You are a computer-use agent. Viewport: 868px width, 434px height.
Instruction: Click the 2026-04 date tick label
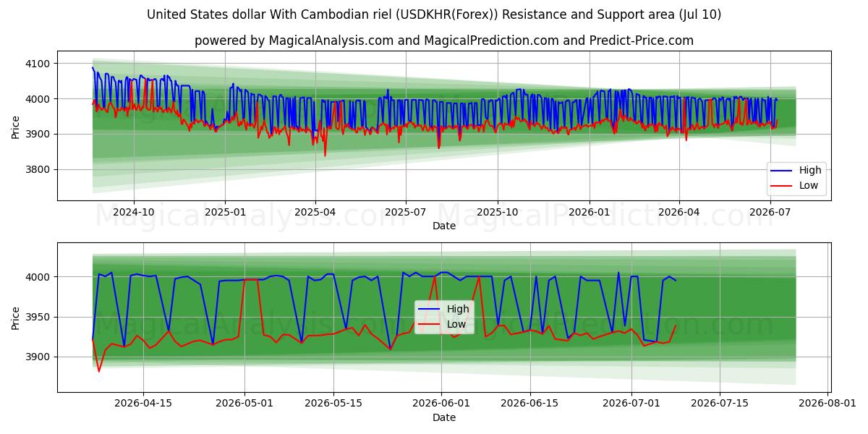678,212
